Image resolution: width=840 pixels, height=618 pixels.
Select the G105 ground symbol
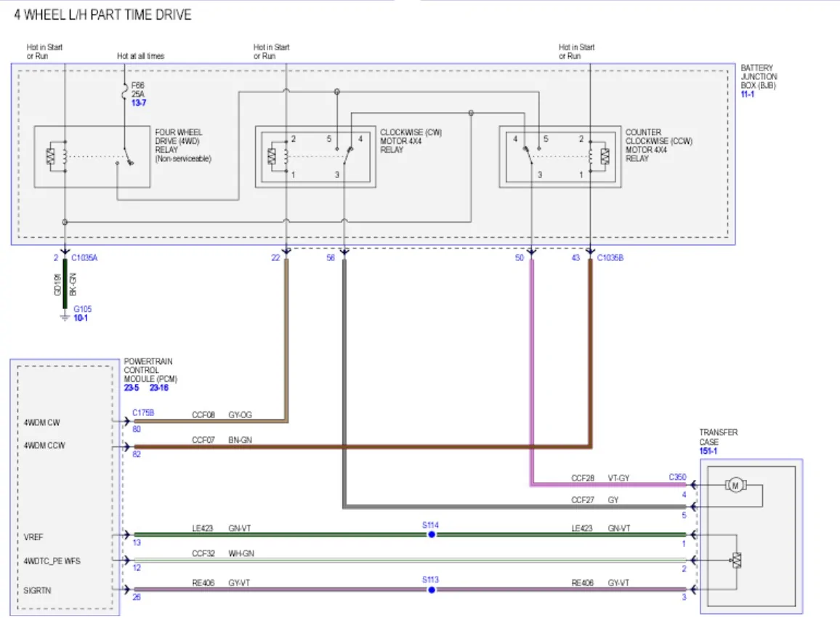65,317
